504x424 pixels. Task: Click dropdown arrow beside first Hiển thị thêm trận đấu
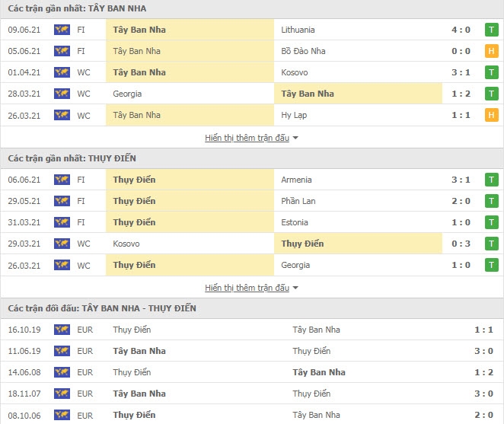295,138
